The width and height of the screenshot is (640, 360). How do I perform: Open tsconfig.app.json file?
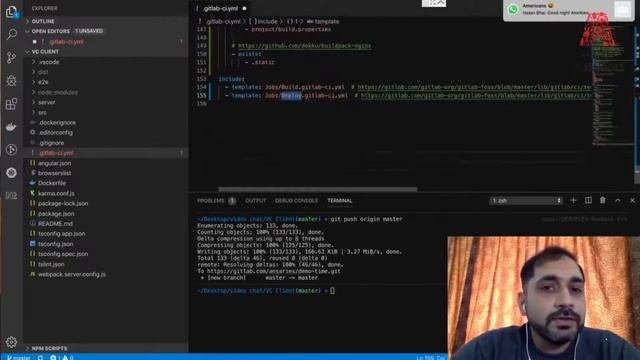click(61, 234)
